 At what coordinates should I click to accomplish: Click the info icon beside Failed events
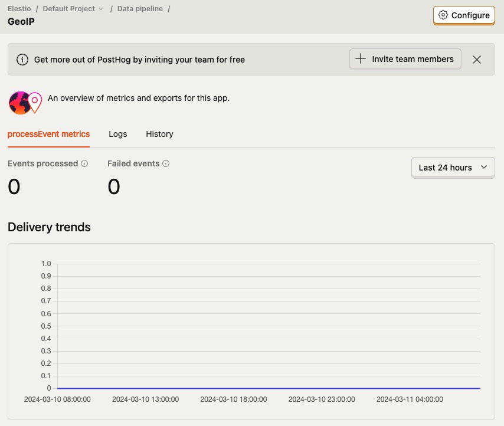click(166, 163)
